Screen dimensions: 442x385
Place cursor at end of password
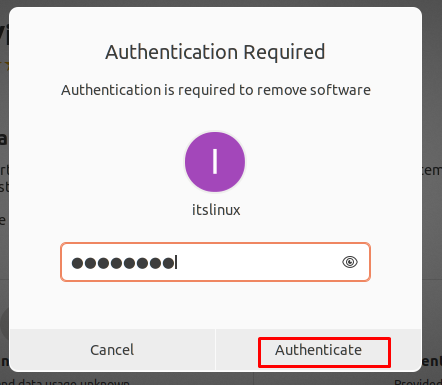click(177, 263)
